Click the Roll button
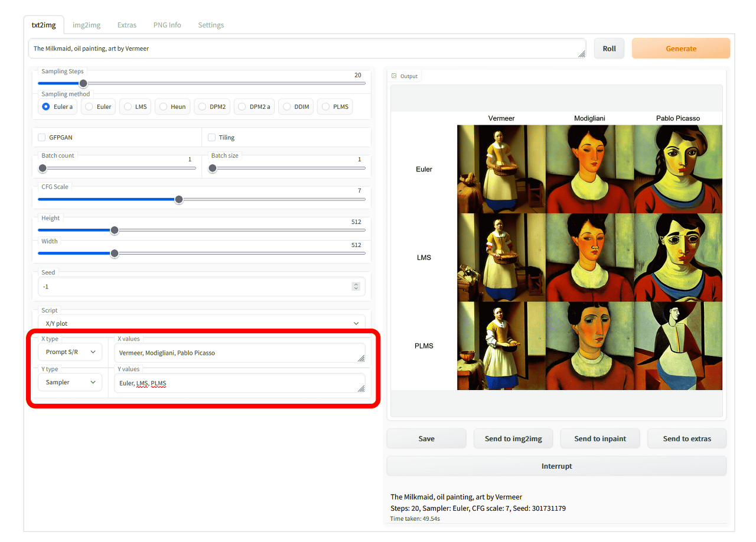Image resolution: width=756 pixels, height=542 pixels. point(609,48)
